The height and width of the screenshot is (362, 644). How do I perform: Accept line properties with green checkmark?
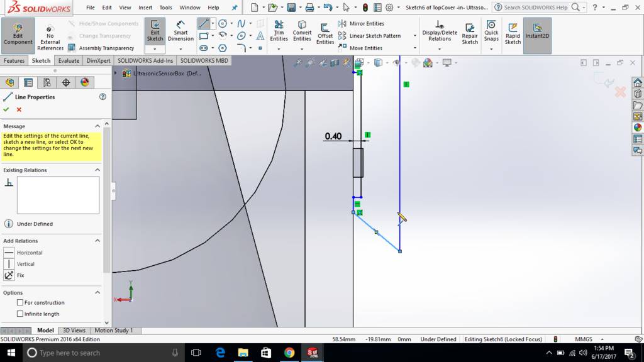point(6,109)
